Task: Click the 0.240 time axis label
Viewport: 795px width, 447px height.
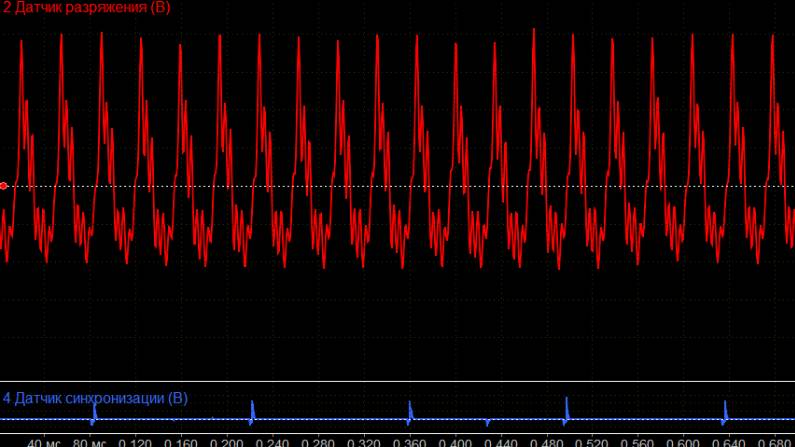Action: click(x=272, y=442)
